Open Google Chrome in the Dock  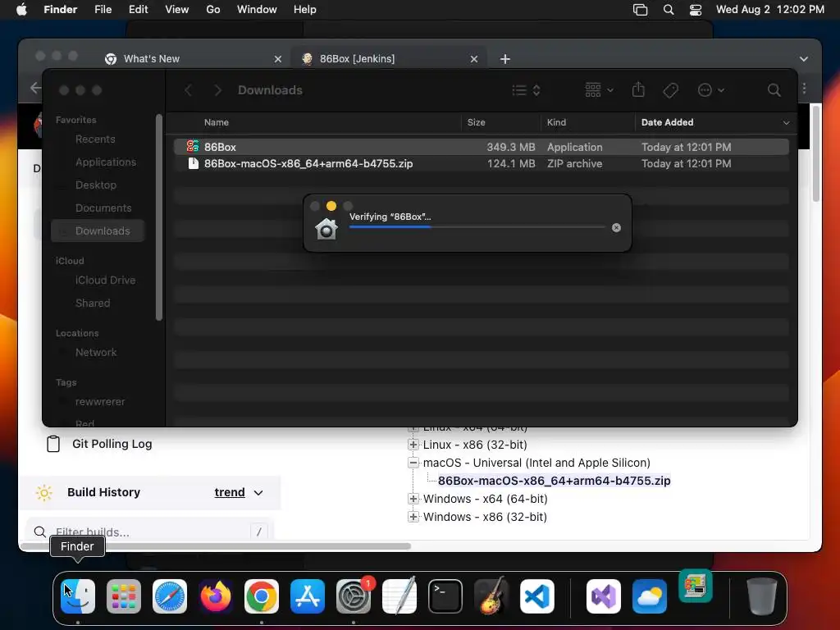click(262, 596)
